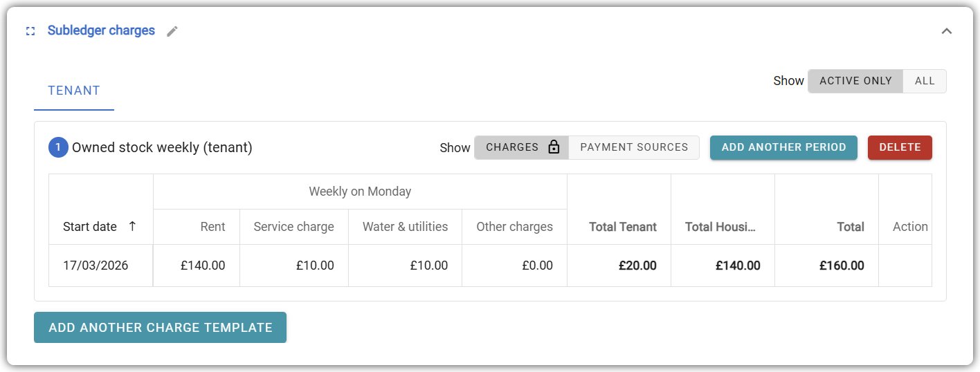980x372 pixels.
Task: Collapse the Subledger charges panel chevron
Action: [x=946, y=31]
